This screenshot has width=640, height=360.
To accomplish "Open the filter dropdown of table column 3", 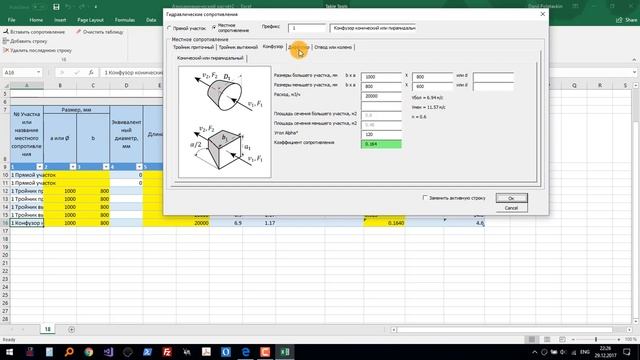I will 106,167.
